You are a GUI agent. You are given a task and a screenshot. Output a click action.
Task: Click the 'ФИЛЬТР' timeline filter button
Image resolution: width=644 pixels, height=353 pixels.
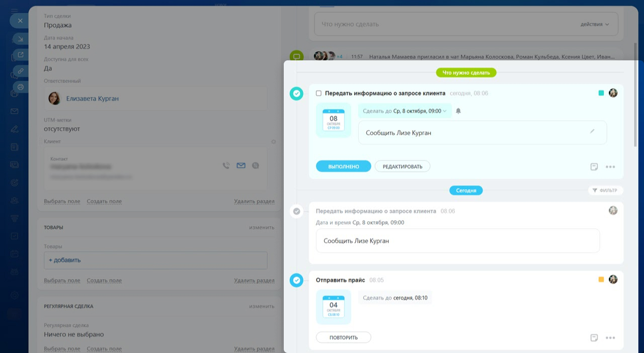pyautogui.click(x=606, y=191)
